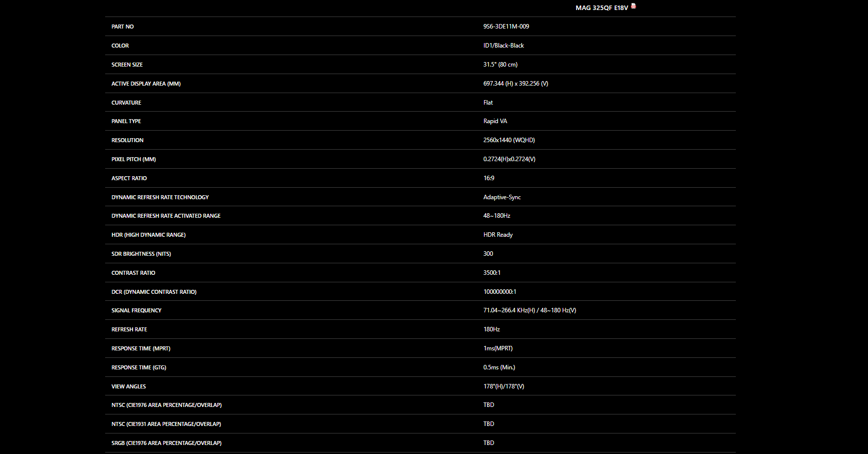Viewport: 868px width, 454px height.
Task: Click the Rapid VA panel type value
Action: coord(495,121)
